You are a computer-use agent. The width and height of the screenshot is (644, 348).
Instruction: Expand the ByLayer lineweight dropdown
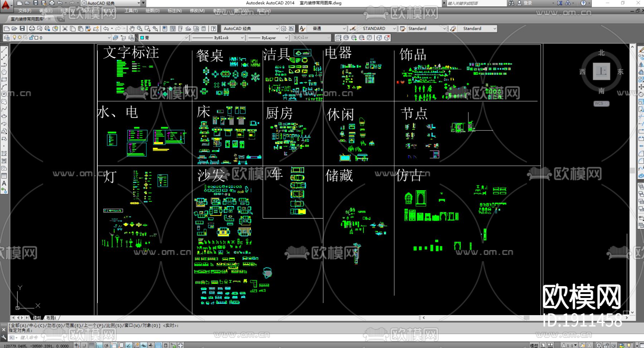[286, 38]
